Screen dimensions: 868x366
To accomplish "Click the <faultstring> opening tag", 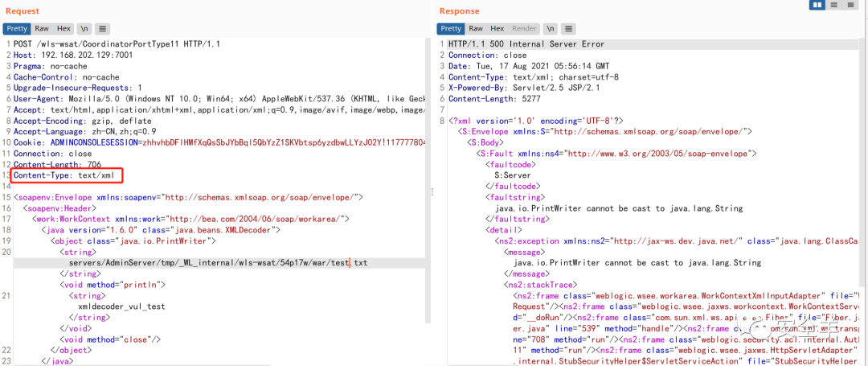I will (x=515, y=197).
